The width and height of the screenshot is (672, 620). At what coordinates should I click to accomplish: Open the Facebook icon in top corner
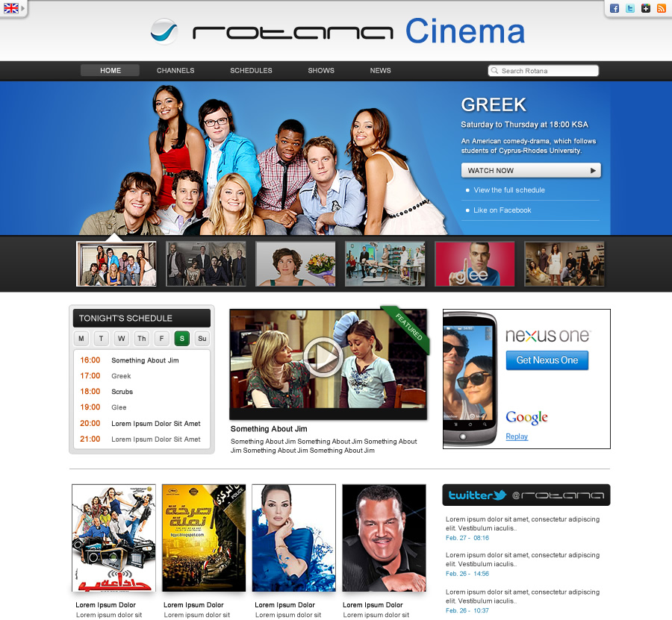(x=615, y=8)
